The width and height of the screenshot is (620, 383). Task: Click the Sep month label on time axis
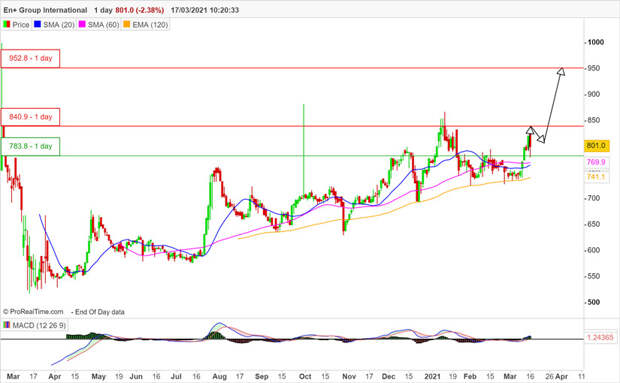tap(261, 377)
